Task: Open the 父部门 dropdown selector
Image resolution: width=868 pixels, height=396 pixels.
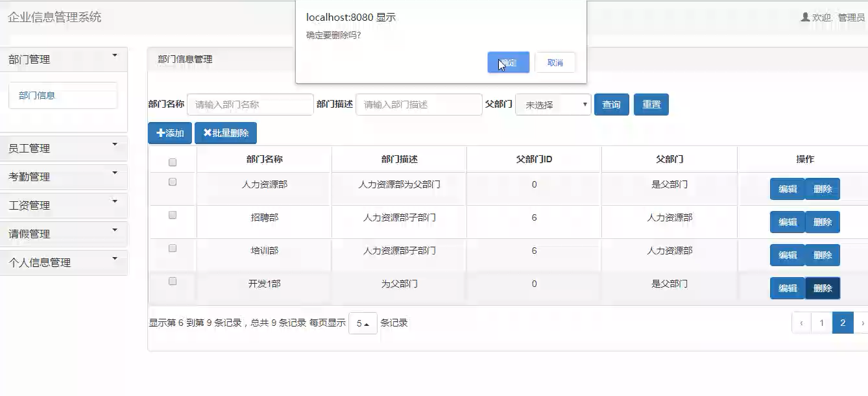Action: [553, 105]
